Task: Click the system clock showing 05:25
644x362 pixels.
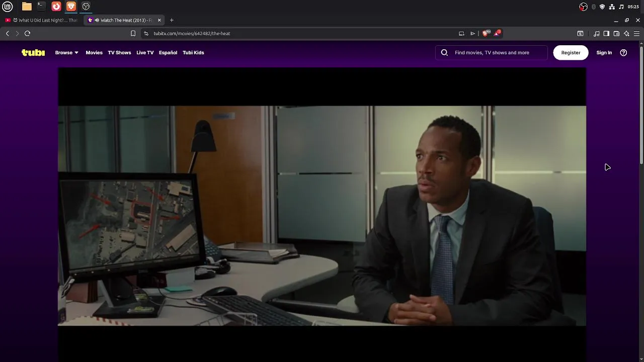Action: [633, 7]
